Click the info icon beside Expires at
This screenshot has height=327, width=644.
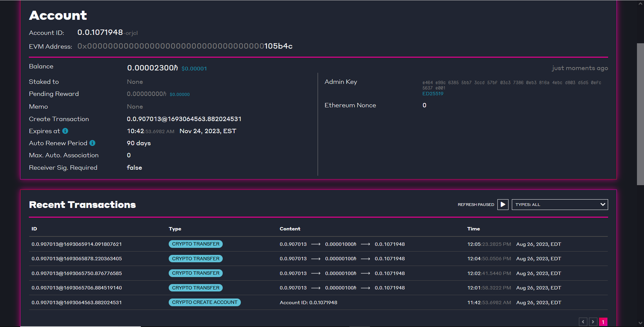[65, 131]
